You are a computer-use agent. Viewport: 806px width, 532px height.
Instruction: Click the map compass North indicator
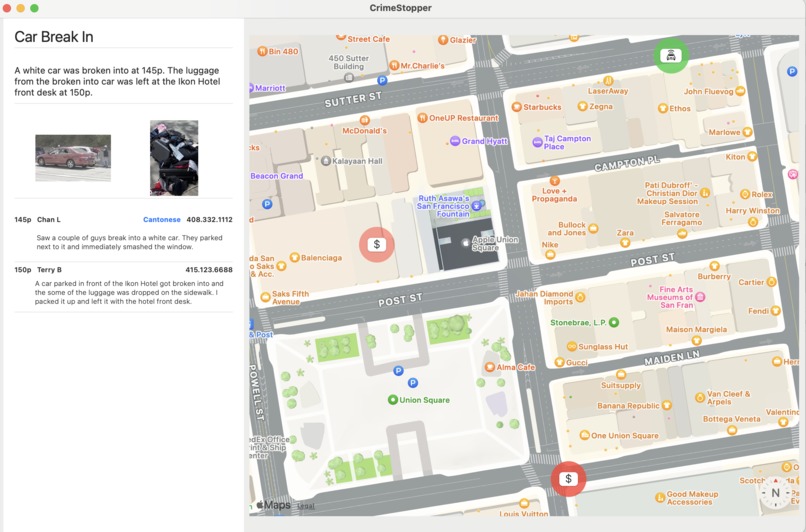[x=775, y=493]
